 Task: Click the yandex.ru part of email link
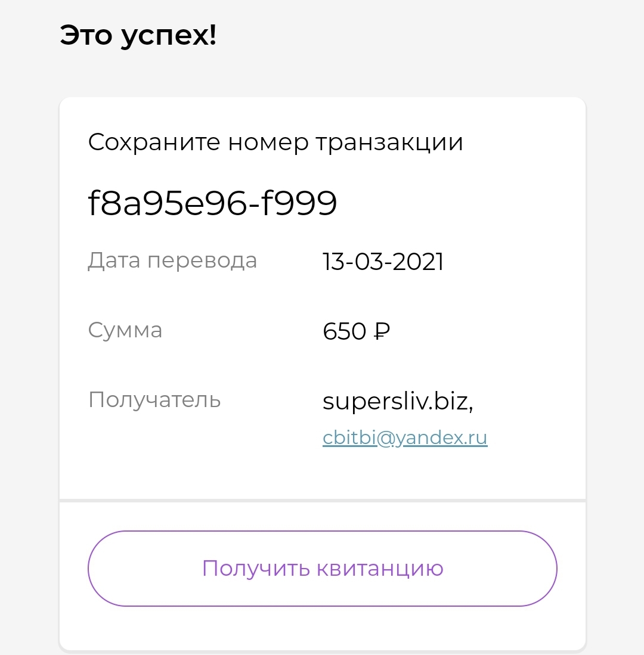point(441,438)
